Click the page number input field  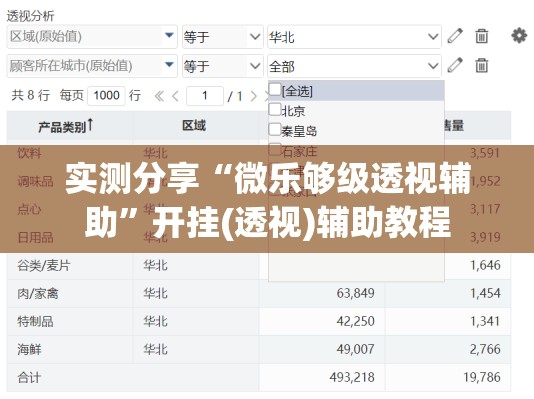tap(205, 96)
